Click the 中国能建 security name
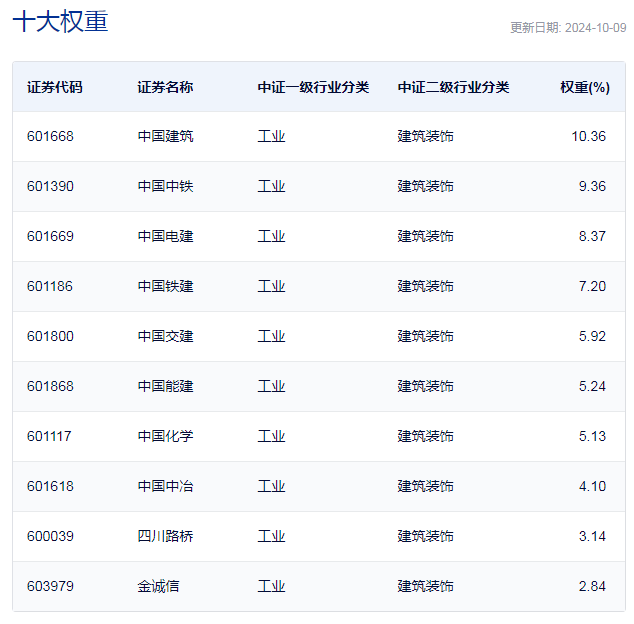 [165, 386]
